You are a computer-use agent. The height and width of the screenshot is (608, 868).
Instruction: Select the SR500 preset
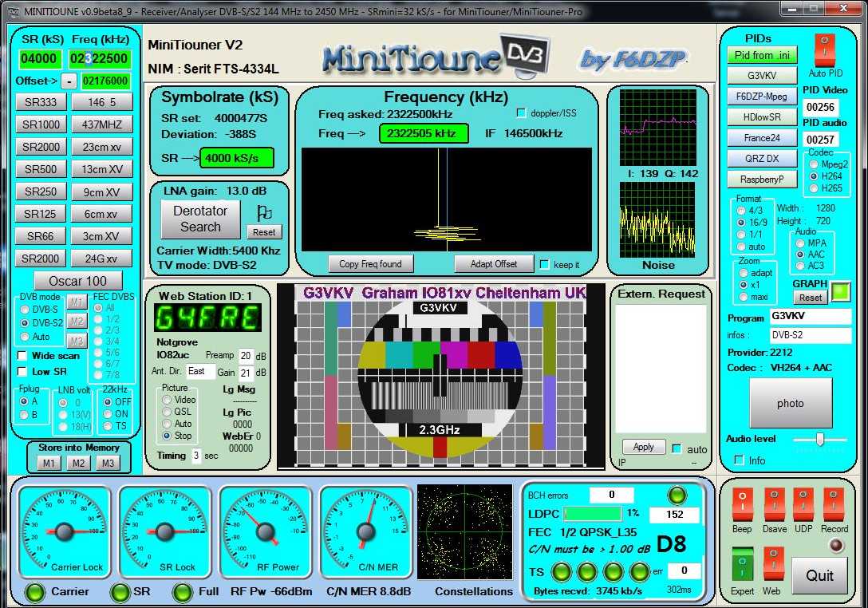[x=41, y=169]
